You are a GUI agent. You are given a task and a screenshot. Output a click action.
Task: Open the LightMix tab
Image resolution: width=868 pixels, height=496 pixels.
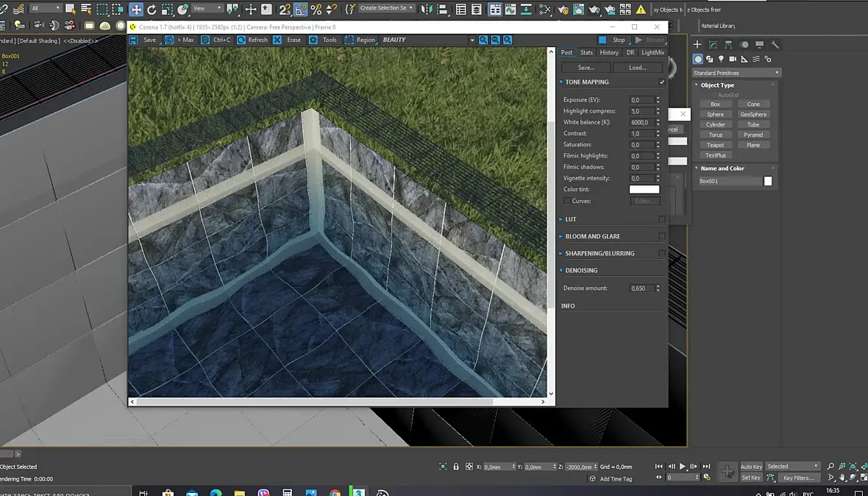652,52
